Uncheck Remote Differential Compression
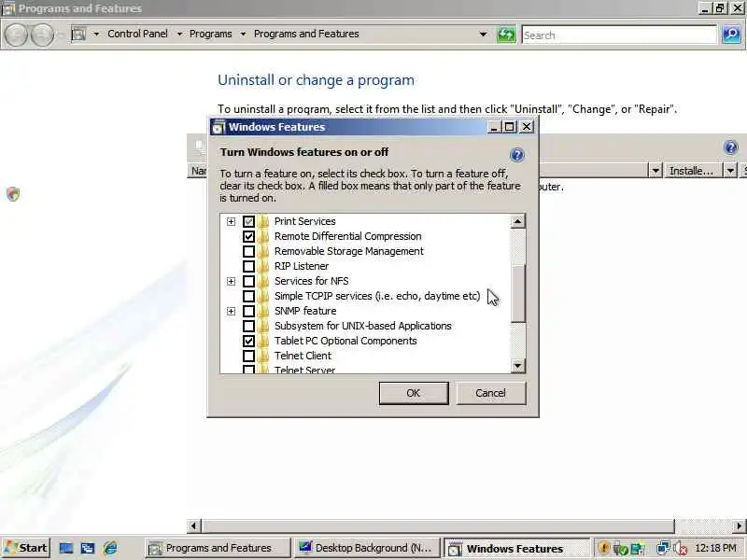Screen dimensions: 747x560 (x=248, y=236)
